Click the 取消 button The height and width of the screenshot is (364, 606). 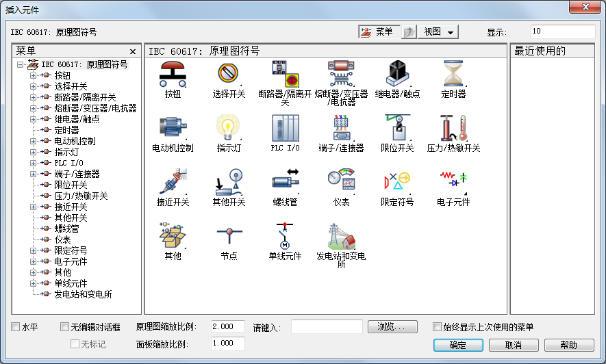pyautogui.click(x=514, y=345)
